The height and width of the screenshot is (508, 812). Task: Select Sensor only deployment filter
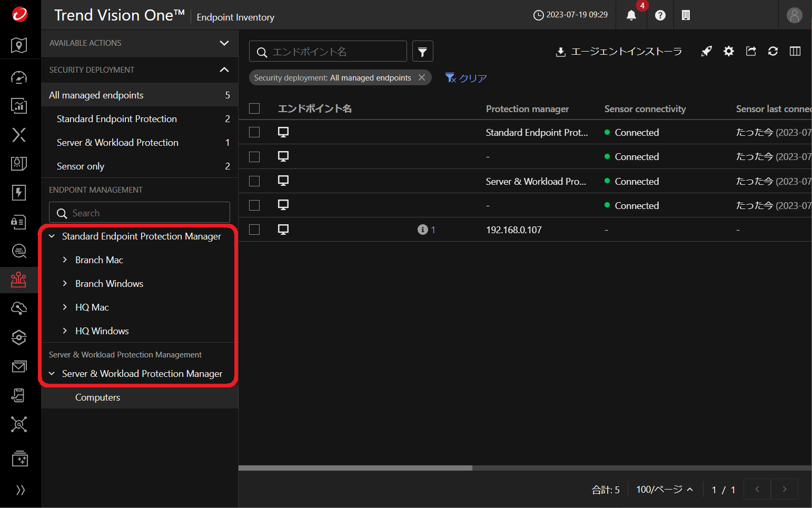click(x=81, y=166)
